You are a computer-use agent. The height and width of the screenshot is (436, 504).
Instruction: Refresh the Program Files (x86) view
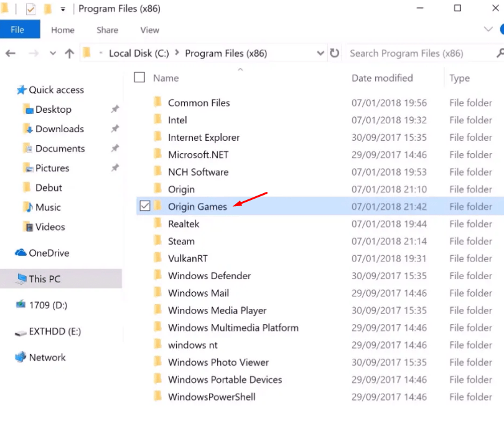tap(335, 54)
